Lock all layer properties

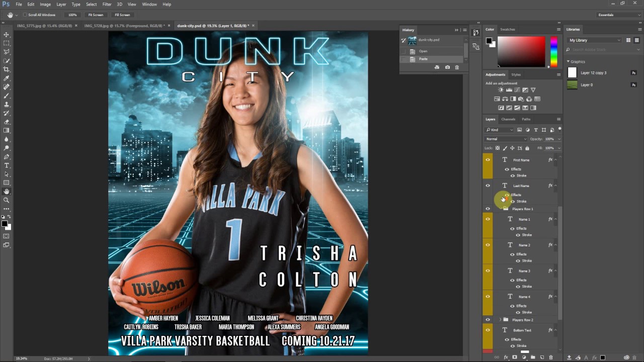527,148
